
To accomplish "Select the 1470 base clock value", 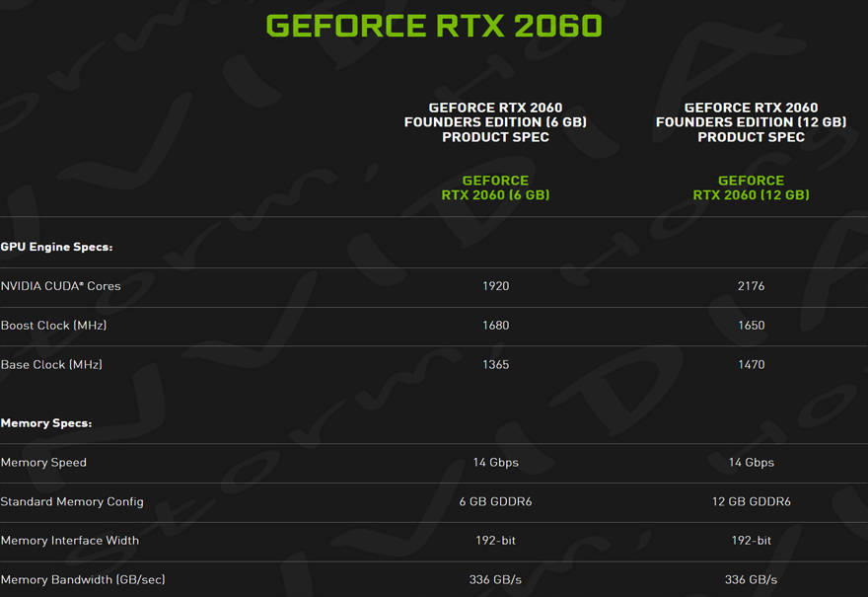I will coord(752,365).
